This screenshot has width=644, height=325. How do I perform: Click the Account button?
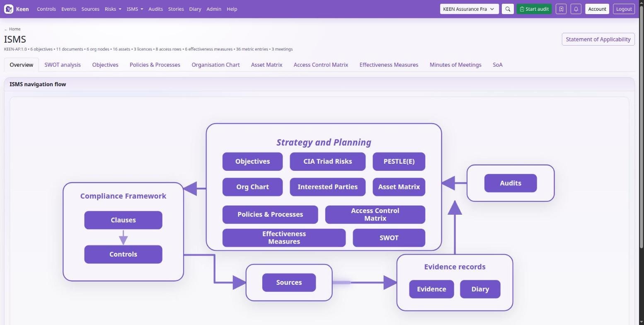pyautogui.click(x=597, y=9)
